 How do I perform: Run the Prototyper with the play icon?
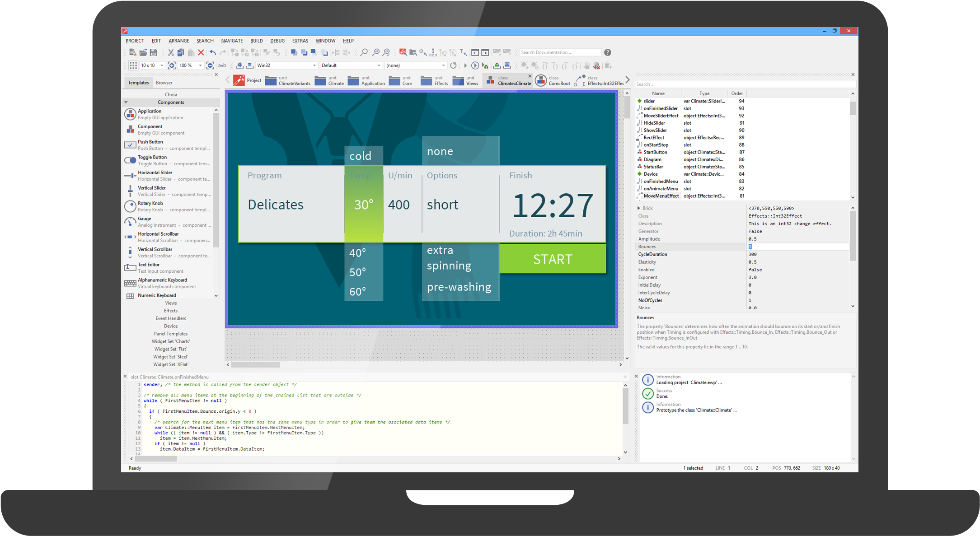(475, 65)
